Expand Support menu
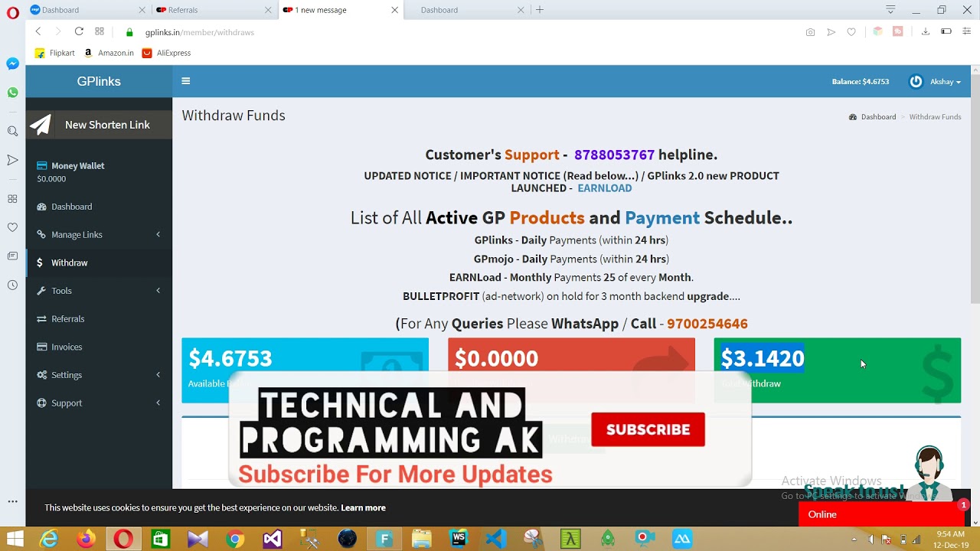Image resolution: width=980 pixels, height=551 pixels. click(x=99, y=403)
